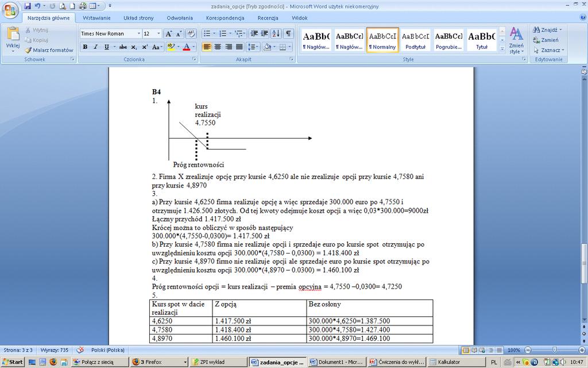Toggle left text alignment
The height and width of the screenshot is (368, 588).
click(207, 47)
